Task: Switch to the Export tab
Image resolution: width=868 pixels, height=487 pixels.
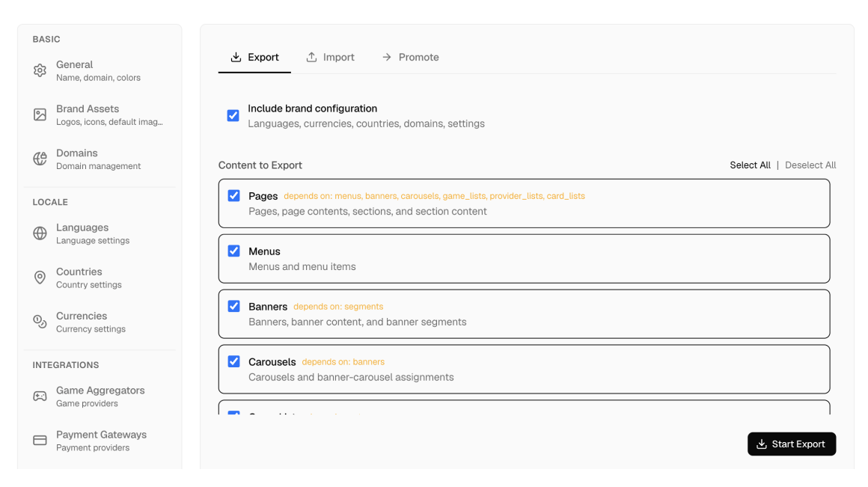Action: 254,58
